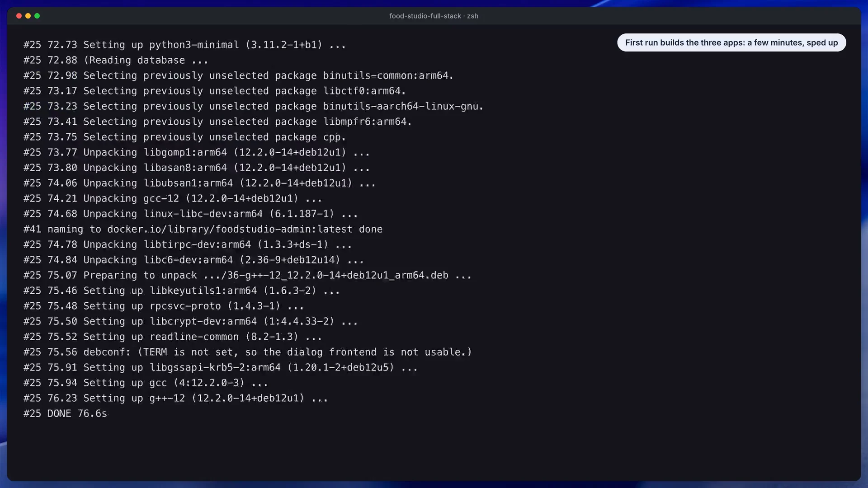
Task: Click the 'Unpacking libtirpc-dev:arm64' line
Action: 188,244
